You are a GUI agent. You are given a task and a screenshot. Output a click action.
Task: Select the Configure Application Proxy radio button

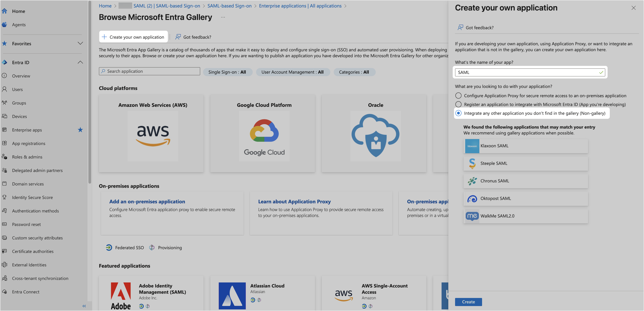coord(458,95)
